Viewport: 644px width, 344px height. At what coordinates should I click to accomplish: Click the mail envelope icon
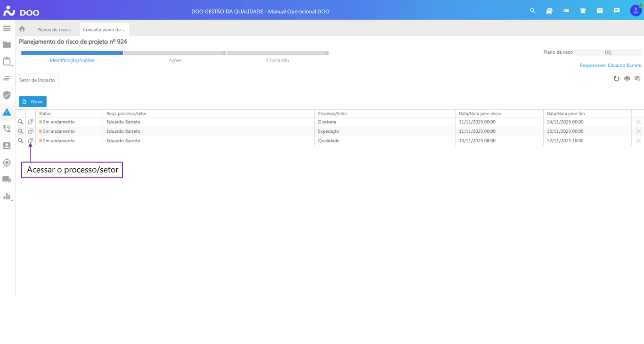pyautogui.click(x=600, y=11)
